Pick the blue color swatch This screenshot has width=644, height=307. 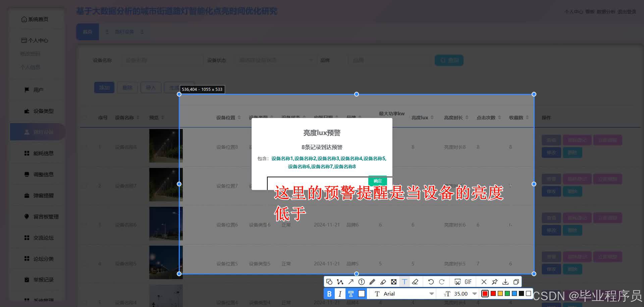(514, 294)
